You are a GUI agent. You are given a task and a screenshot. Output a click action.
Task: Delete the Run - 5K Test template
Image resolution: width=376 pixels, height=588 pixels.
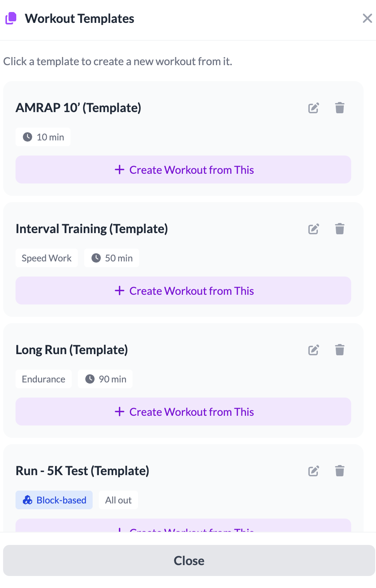(340, 471)
